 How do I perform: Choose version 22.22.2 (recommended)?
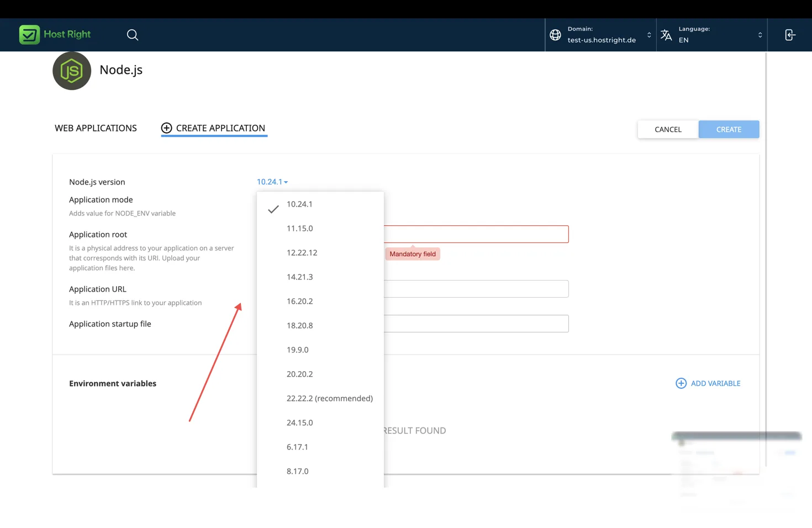click(x=320, y=399)
